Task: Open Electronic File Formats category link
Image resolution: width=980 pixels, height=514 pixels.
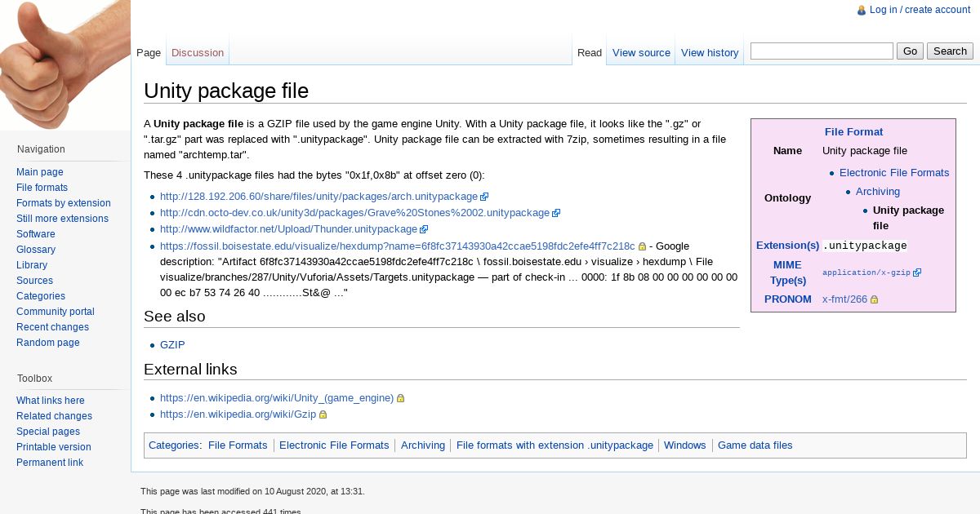Action: coord(334,445)
